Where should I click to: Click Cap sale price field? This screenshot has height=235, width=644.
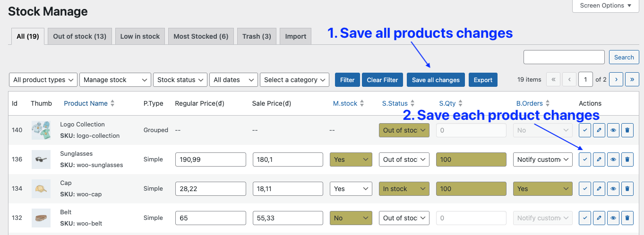click(x=288, y=189)
